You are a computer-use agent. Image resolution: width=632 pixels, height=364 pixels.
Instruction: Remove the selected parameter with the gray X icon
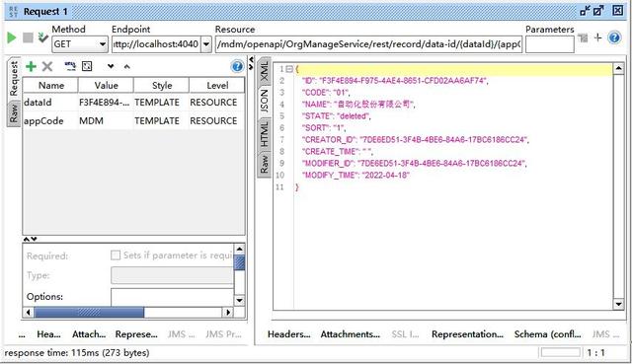click(47, 66)
